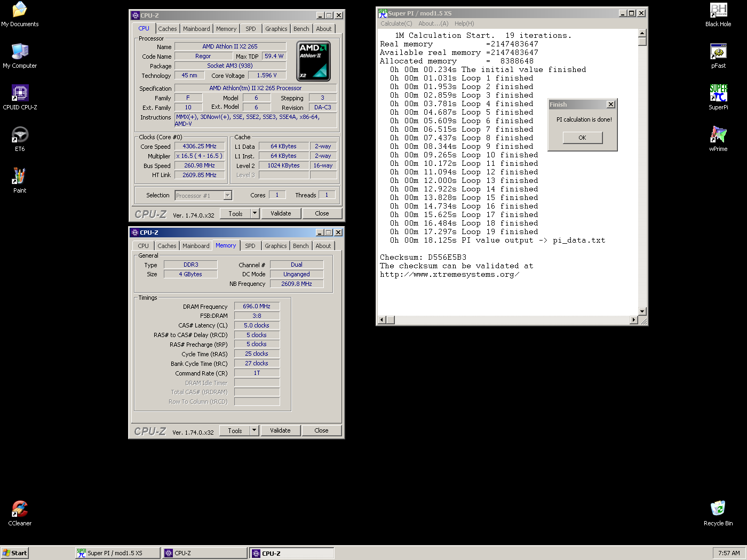Click Super PI window title icon
Image resolution: width=747 pixels, height=560 pixels.
tap(383, 13)
